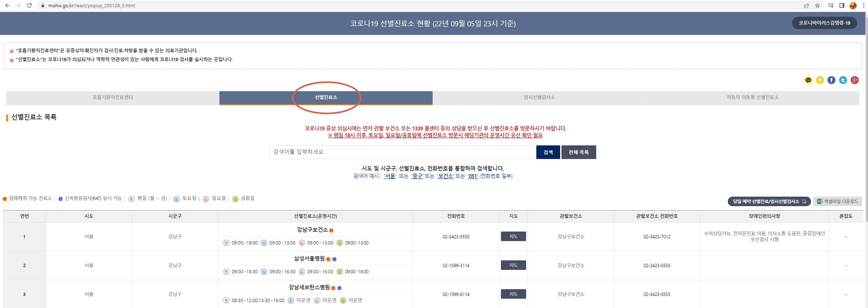Image resolution: width=868 pixels, height=308 pixels.
Task: Bookmark this page with star icon
Action: point(817,5)
